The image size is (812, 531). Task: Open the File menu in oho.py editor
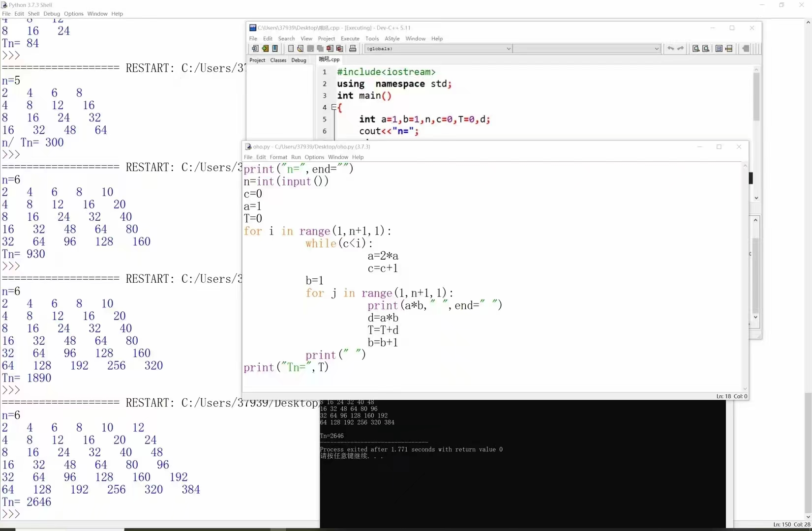click(248, 157)
